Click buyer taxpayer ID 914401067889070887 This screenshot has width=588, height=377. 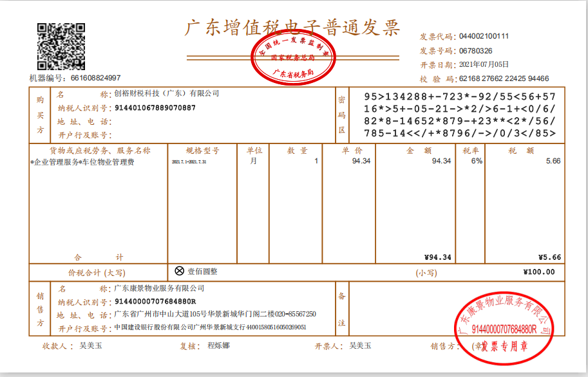pos(155,107)
